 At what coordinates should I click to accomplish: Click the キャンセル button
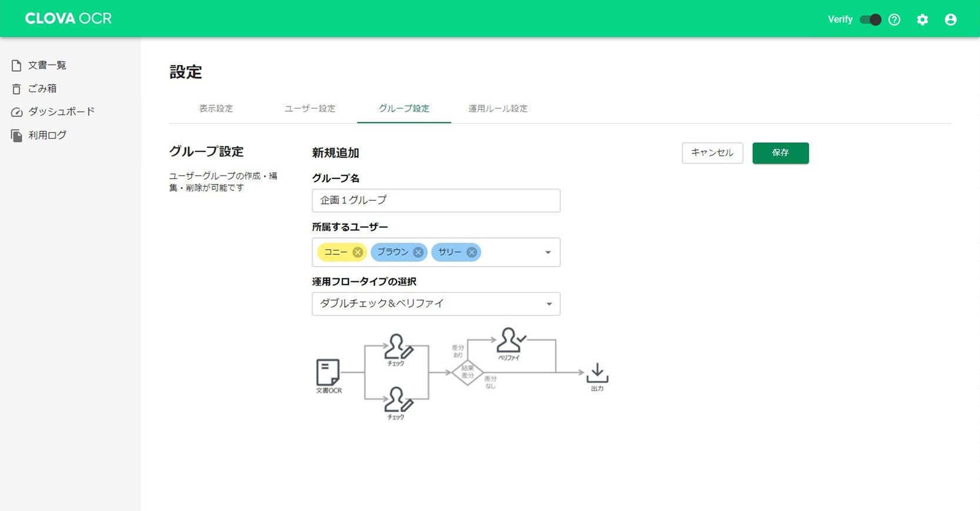[x=712, y=153]
